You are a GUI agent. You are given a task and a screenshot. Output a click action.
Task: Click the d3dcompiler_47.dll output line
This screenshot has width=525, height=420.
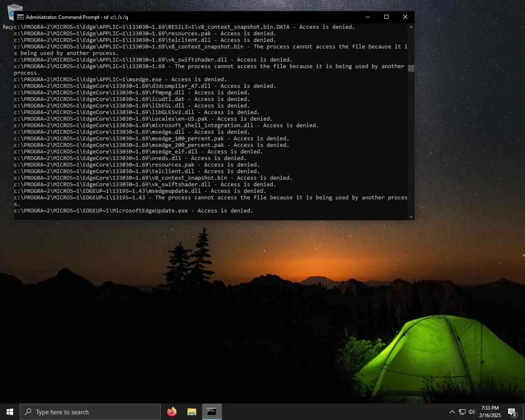coord(145,86)
